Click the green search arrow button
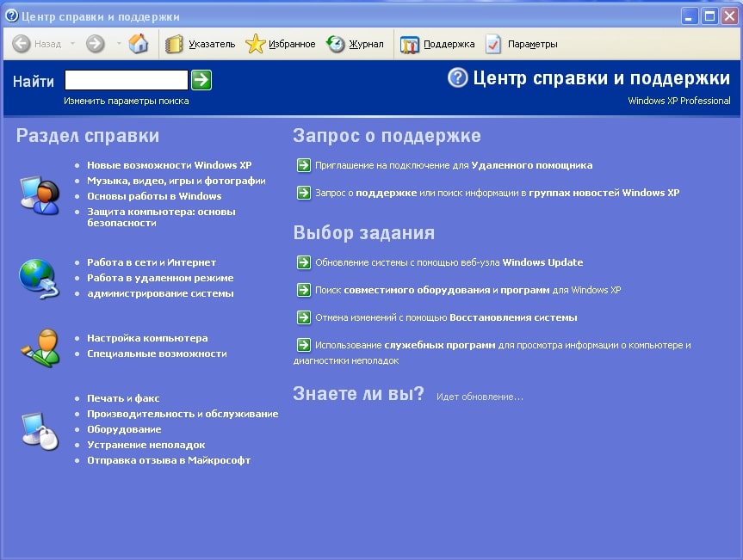The image size is (743, 560). [x=201, y=80]
